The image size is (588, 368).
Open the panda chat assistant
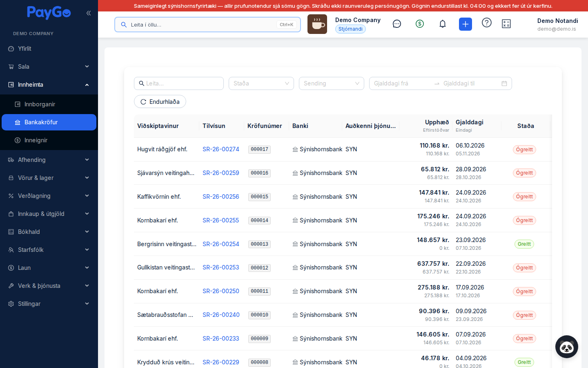coord(567,347)
